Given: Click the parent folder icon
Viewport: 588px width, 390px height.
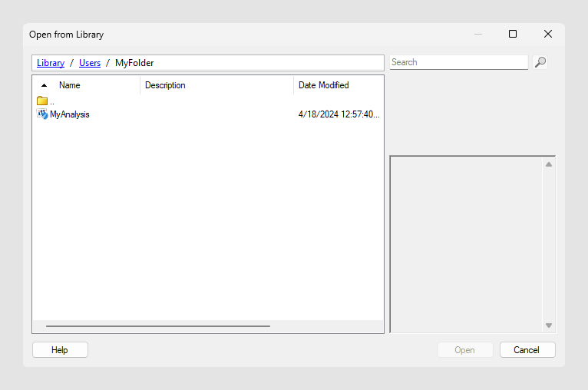Looking at the screenshot, I should pyautogui.click(x=42, y=101).
